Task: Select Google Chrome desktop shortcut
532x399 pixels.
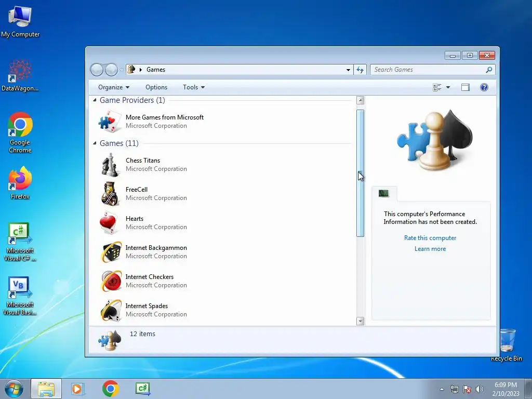Action: click(x=20, y=132)
